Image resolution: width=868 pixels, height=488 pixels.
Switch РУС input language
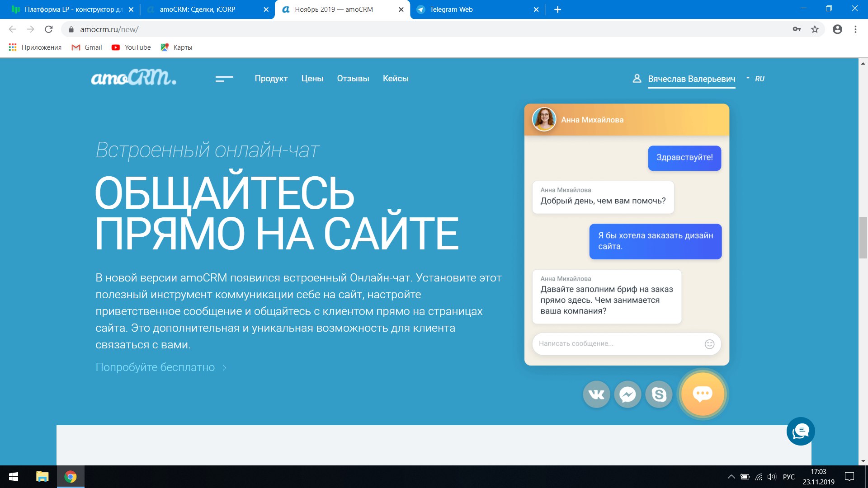[788, 477]
